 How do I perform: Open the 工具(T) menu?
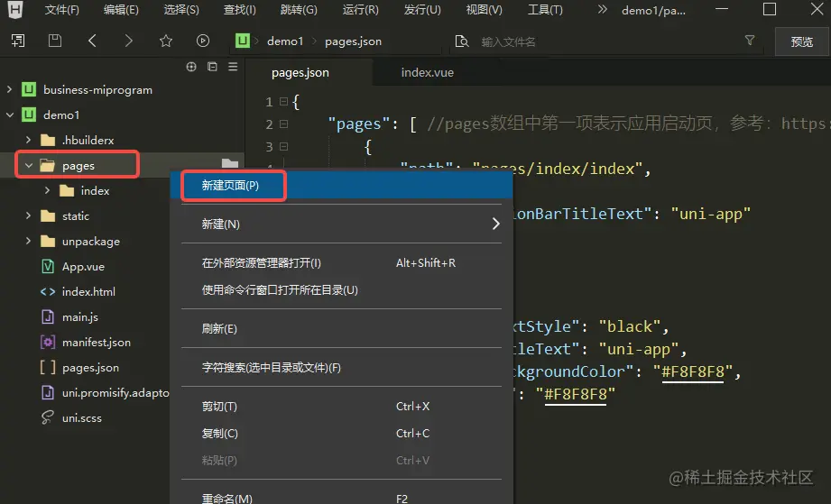click(545, 10)
